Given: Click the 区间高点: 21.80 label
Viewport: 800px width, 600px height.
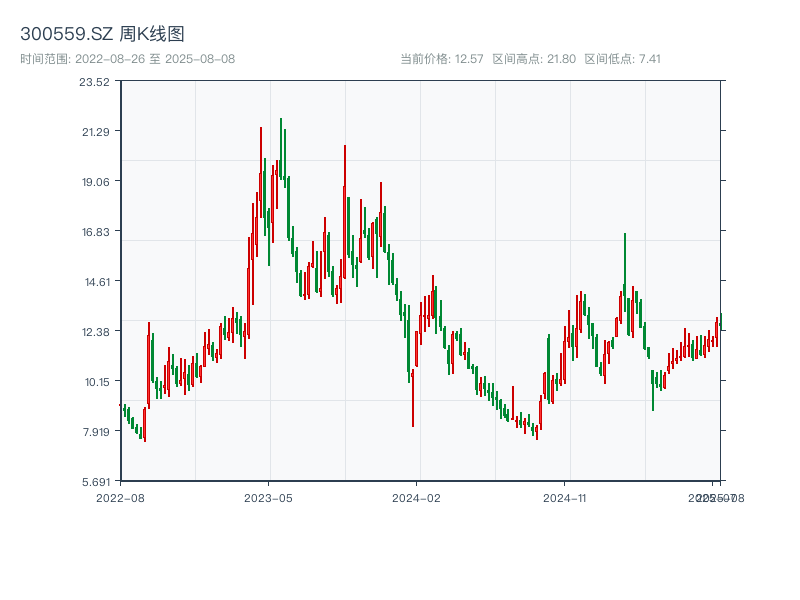Looking at the screenshot, I should (534, 59).
